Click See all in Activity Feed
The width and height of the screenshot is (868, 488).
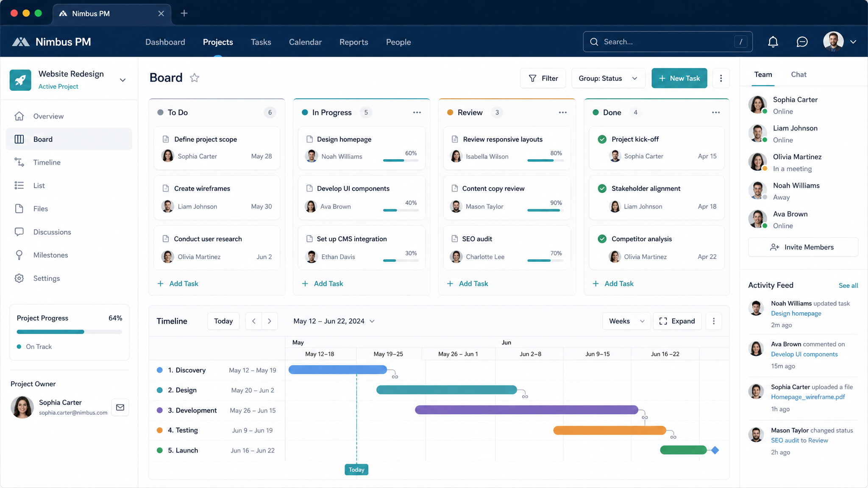(848, 286)
